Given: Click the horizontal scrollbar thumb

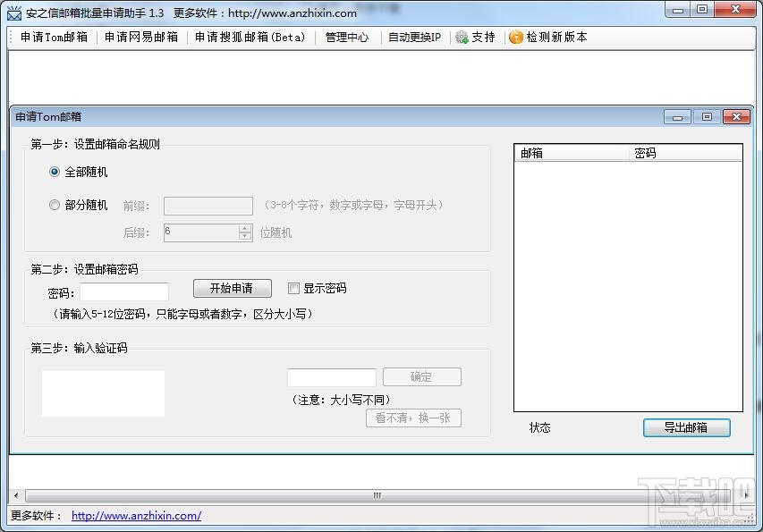Looking at the screenshot, I should 377,495.
